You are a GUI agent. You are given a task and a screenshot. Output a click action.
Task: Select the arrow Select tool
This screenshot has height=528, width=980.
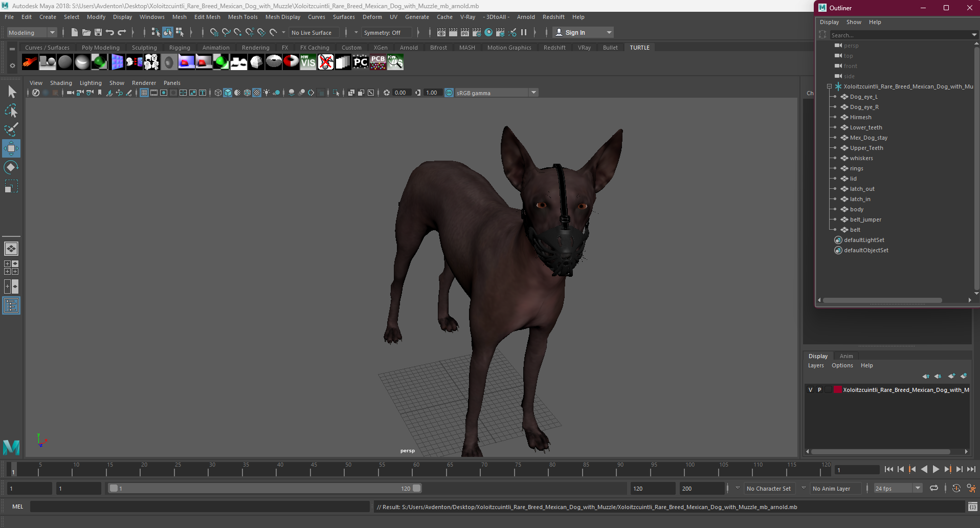pyautogui.click(x=11, y=92)
